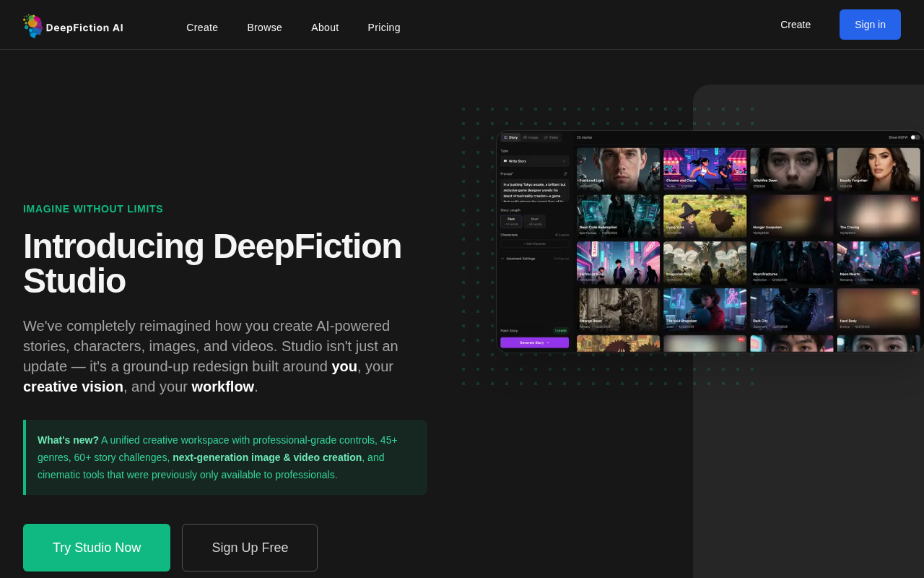Viewport: 924px width, 578px height.
Task: Open the Fractured Light story thumbnail
Action: click(619, 169)
